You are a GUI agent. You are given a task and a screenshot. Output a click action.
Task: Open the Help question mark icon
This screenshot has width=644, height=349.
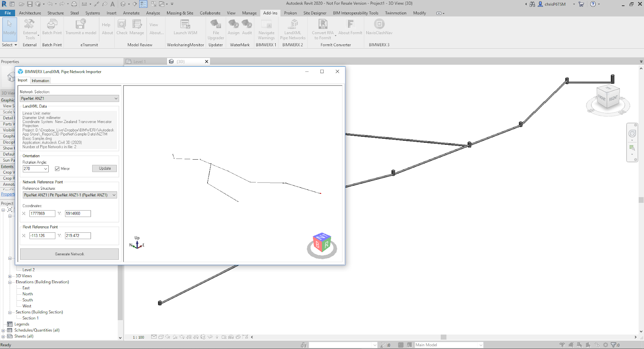point(593,4)
